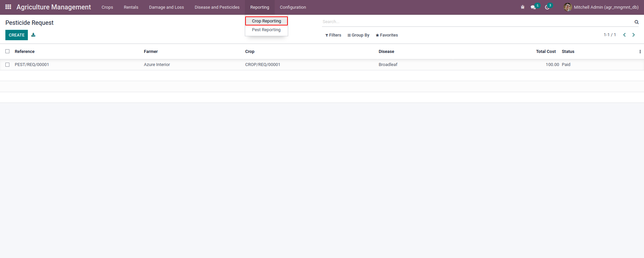This screenshot has height=258, width=644.
Task: Click Mitchell Admin user avatar
Action: (568, 7)
